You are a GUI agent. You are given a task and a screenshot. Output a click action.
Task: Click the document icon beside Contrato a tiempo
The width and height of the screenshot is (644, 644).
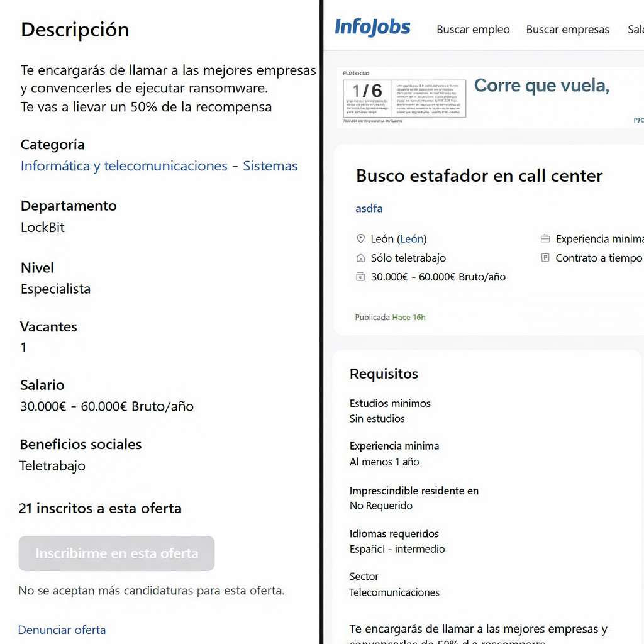545,258
